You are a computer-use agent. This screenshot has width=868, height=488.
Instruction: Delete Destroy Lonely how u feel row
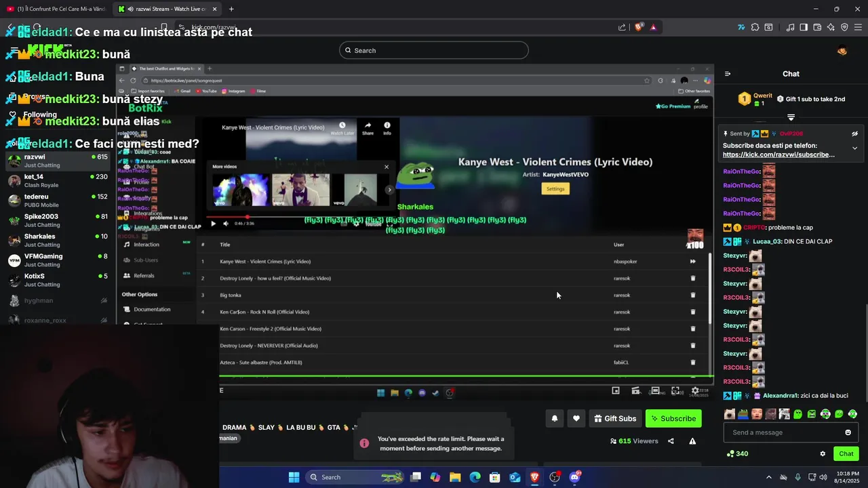click(x=692, y=278)
